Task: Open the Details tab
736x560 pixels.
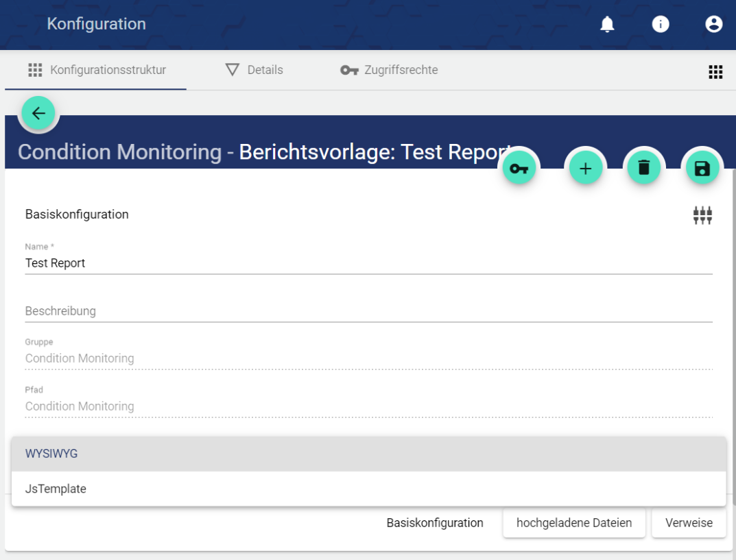Action: pyautogui.click(x=254, y=70)
